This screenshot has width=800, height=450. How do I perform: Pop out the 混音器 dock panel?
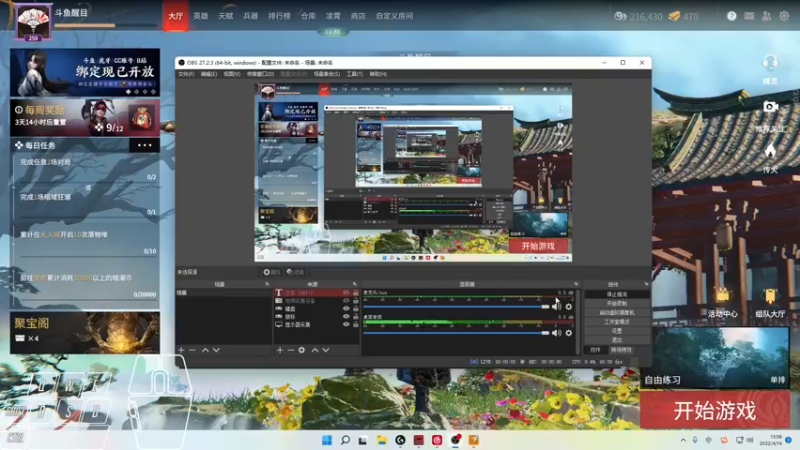click(576, 284)
